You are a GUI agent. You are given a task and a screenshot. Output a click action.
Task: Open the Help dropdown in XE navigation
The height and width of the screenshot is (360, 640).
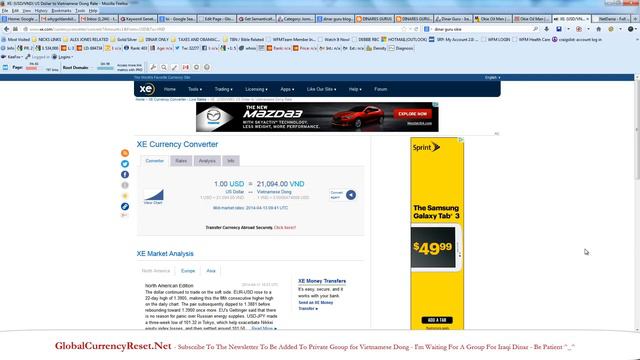click(x=355, y=89)
